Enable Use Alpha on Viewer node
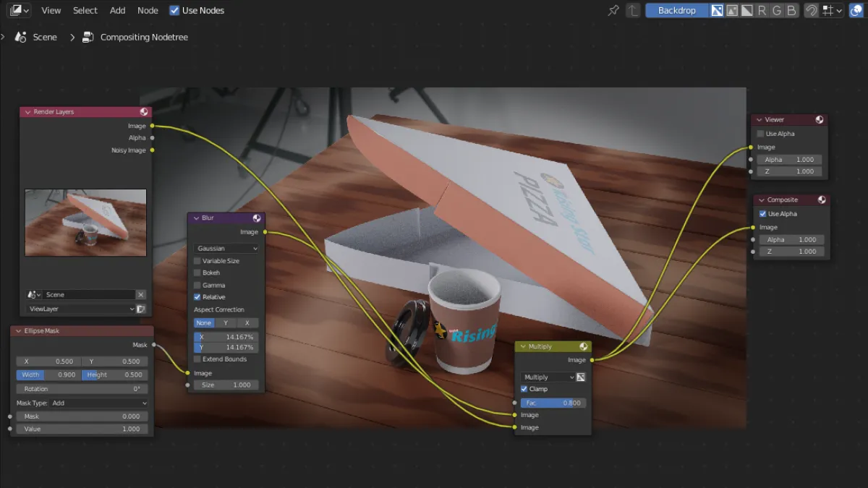This screenshot has width=868, height=488. pos(760,134)
